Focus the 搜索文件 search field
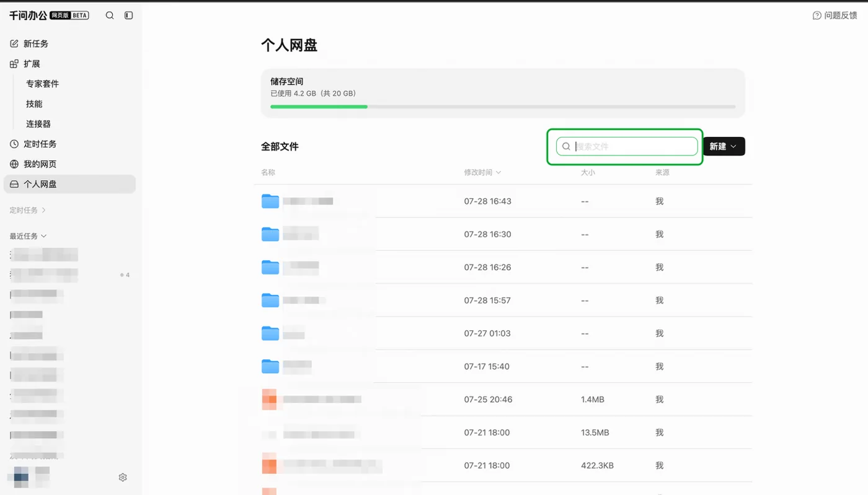This screenshot has width=868, height=495. [627, 146]
